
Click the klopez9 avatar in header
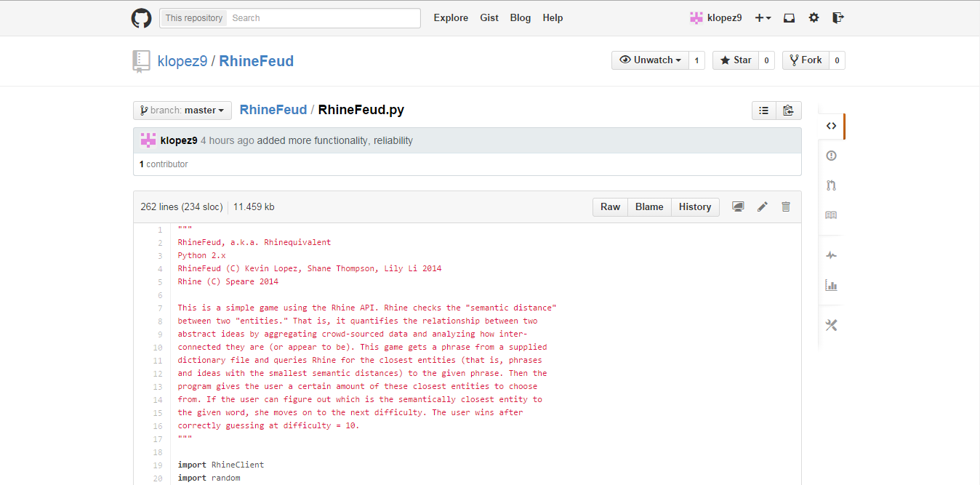click(x=696, y=18)
